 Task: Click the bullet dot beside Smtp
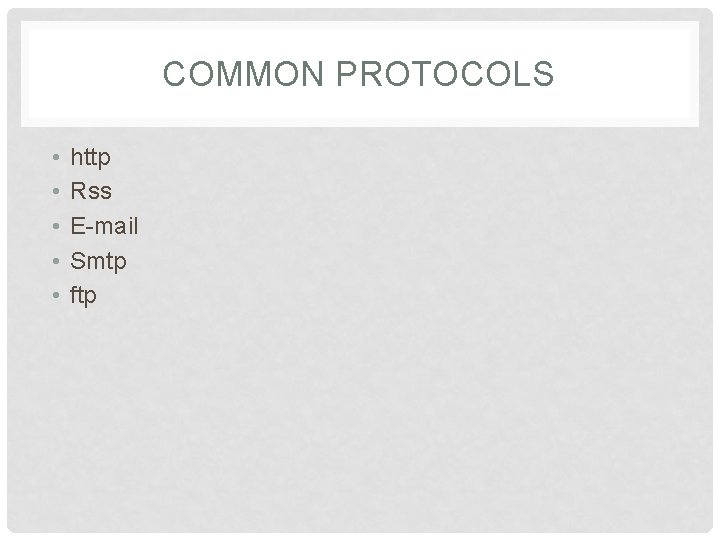(56, 261)
